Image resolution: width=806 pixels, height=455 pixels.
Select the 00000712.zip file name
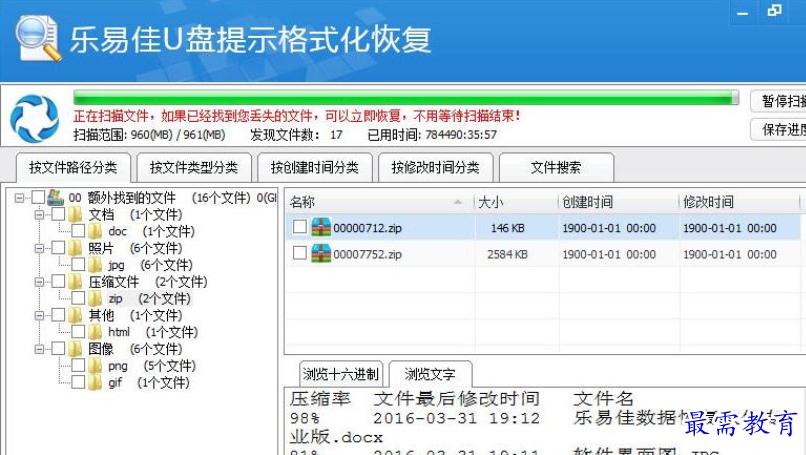(x=367, y=228)
